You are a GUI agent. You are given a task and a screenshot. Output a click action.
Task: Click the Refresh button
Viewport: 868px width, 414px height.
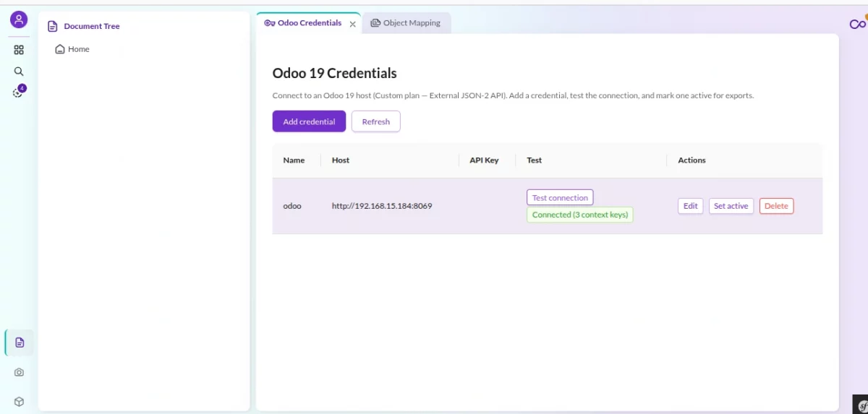pyautogui.click(x=376, y=121)
